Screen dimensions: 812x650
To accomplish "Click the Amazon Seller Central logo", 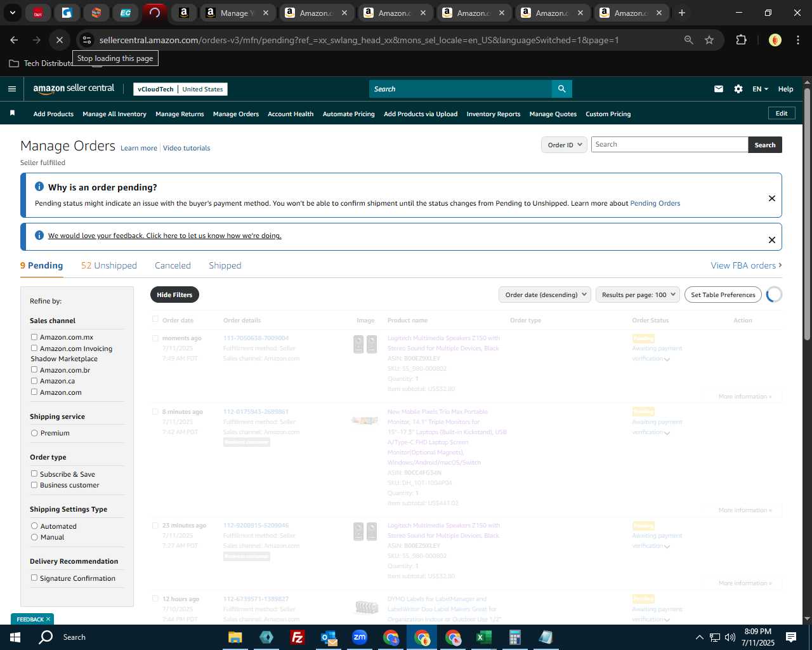I will pyautogui.click(x=74, y=89).
